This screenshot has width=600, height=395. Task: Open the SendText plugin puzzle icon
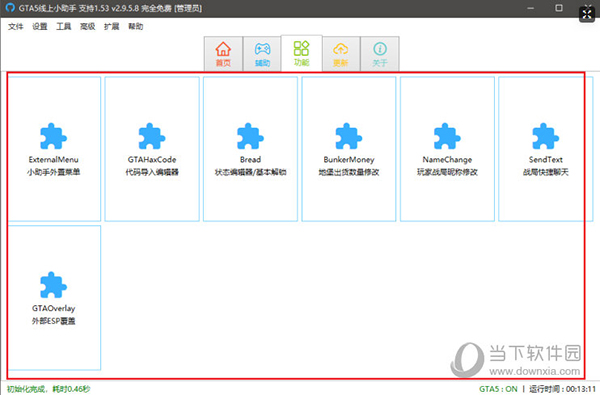pyautogui.click(x=546, y=136)
